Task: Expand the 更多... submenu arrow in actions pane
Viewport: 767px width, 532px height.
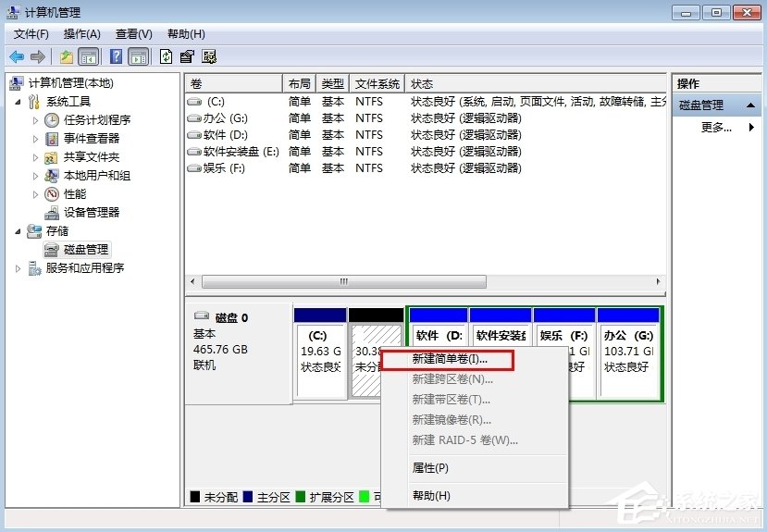Action: [751, 128]
